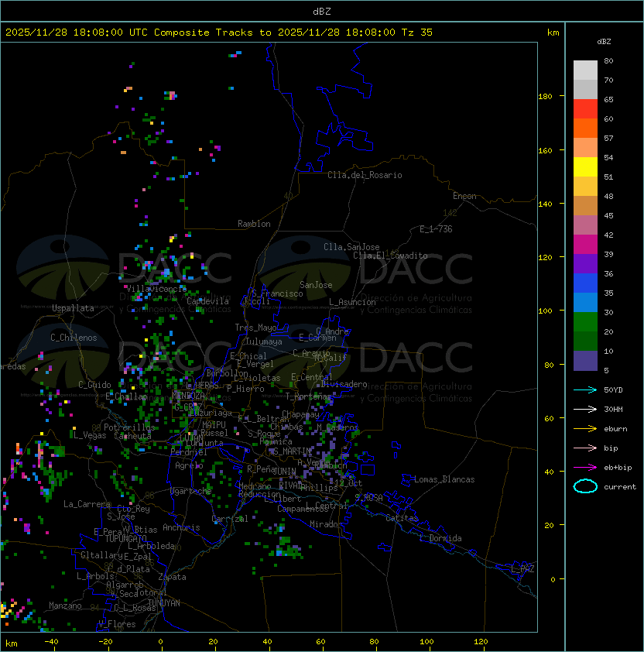Click the 'Anchoris' map label

click(181, 527)
